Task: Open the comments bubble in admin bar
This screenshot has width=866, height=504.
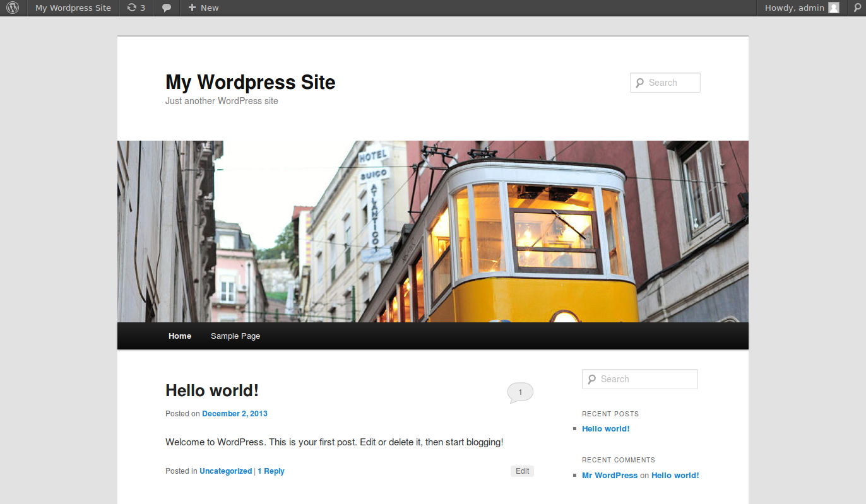Action: (167, 8)
